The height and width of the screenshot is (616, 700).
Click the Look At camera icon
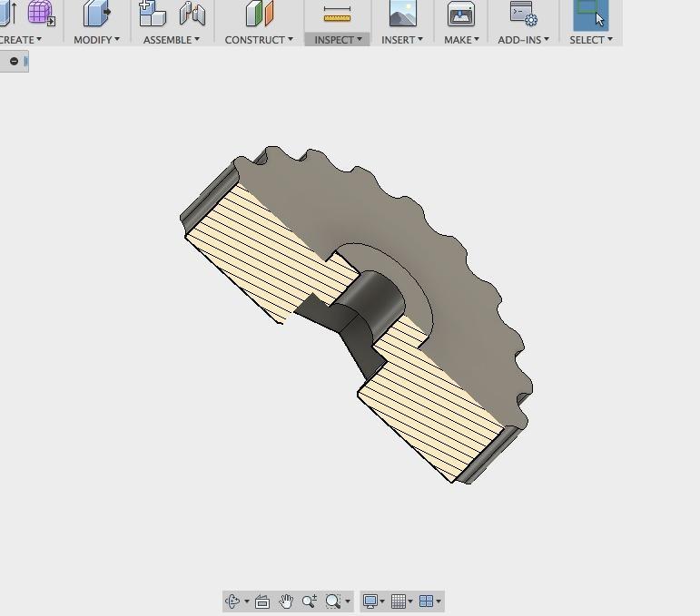click(262, 601)
